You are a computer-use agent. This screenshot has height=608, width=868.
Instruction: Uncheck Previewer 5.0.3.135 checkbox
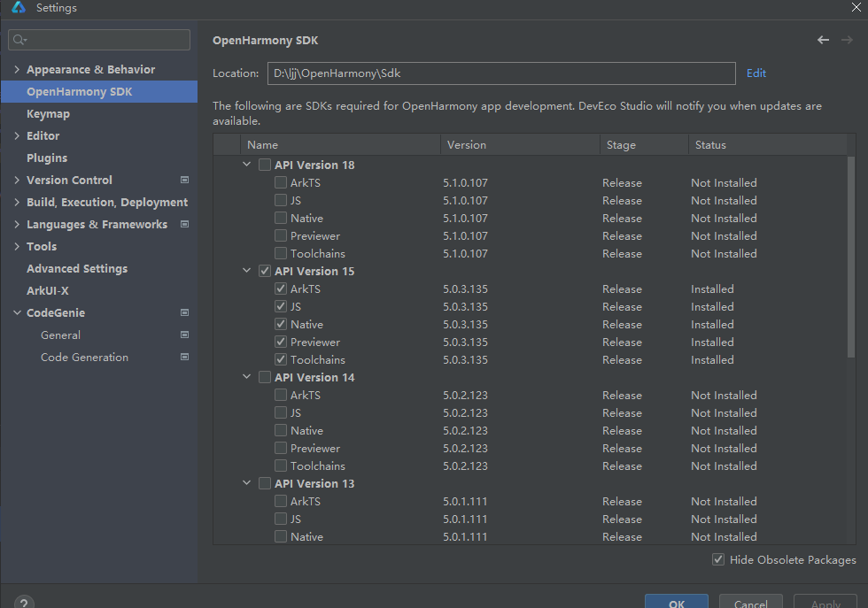(281, 342)
